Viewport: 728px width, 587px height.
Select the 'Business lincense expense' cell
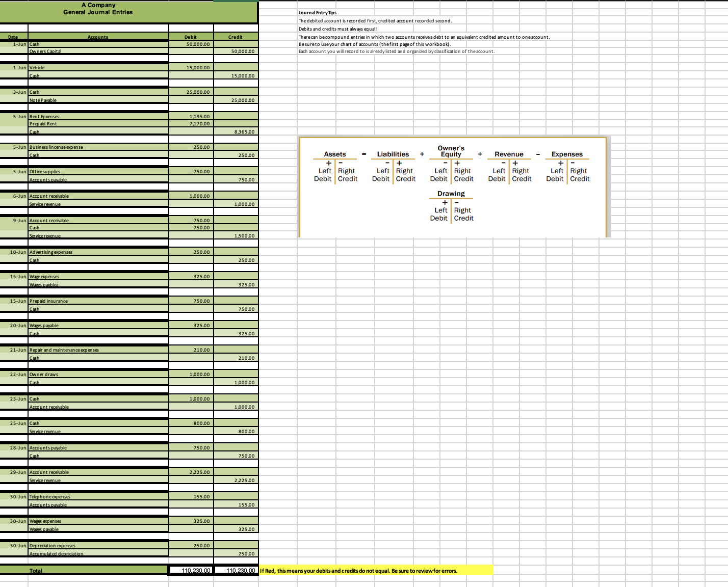98,147
